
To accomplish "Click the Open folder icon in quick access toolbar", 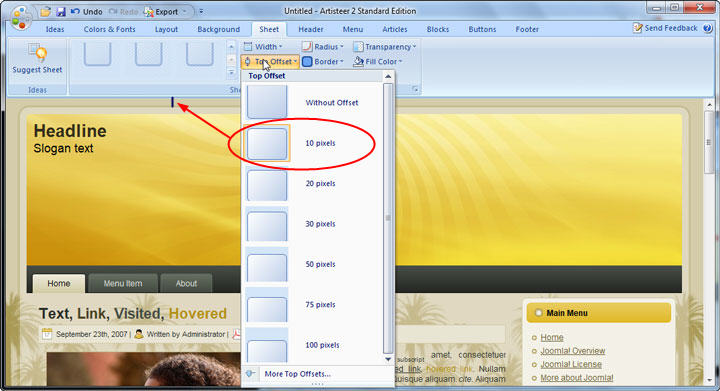I will 45,11.
